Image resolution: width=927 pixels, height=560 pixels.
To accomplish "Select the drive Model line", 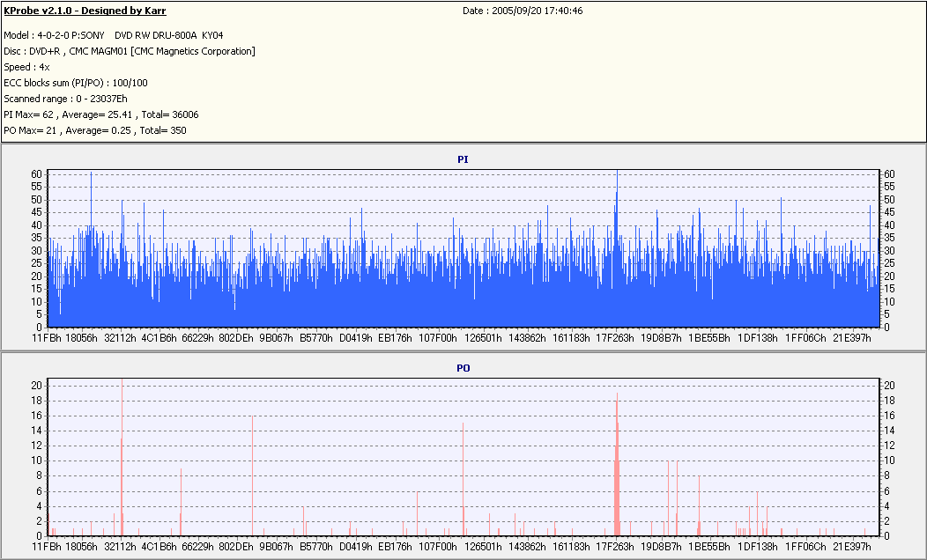I will [114, 35].
